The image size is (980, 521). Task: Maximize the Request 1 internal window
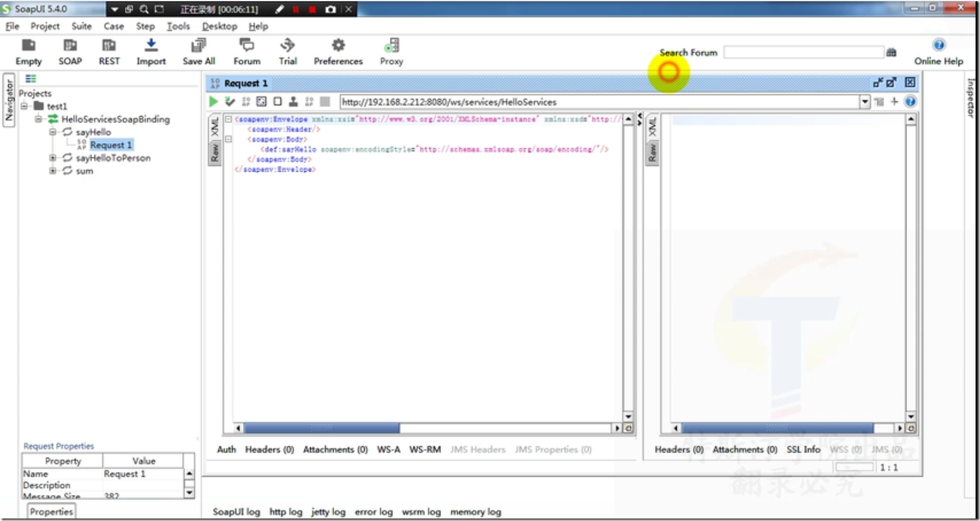(891, 82)
